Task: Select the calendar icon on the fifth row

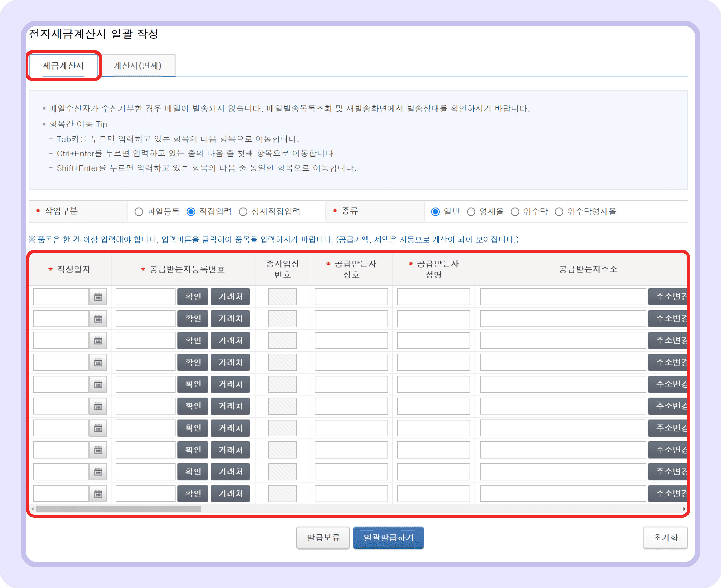Action: click(x=98, y=384)
